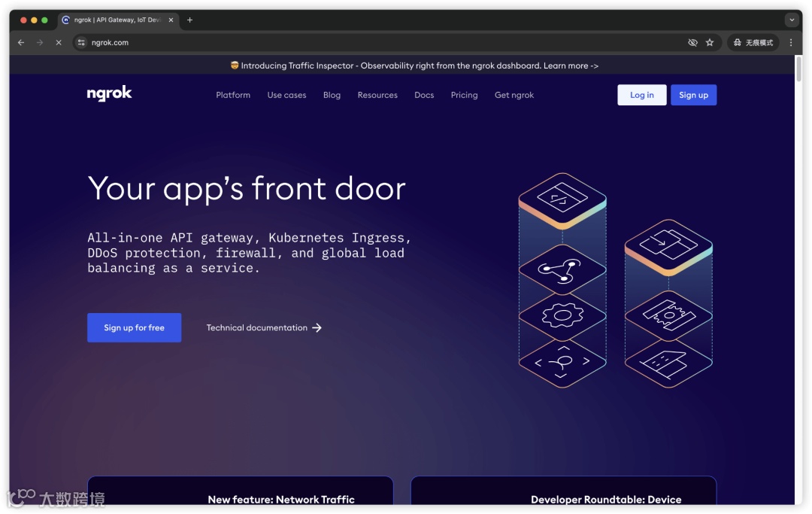Click the gear in frame tile icon
Screen dimensions: 812x514
(x=668, y=315)
